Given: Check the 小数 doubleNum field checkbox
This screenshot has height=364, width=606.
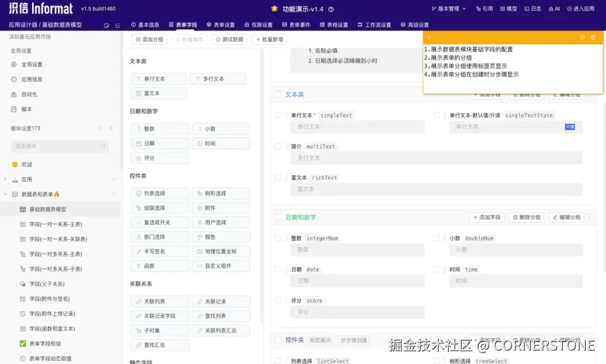Looking at the screenshot, I should [x=437, y=238].
